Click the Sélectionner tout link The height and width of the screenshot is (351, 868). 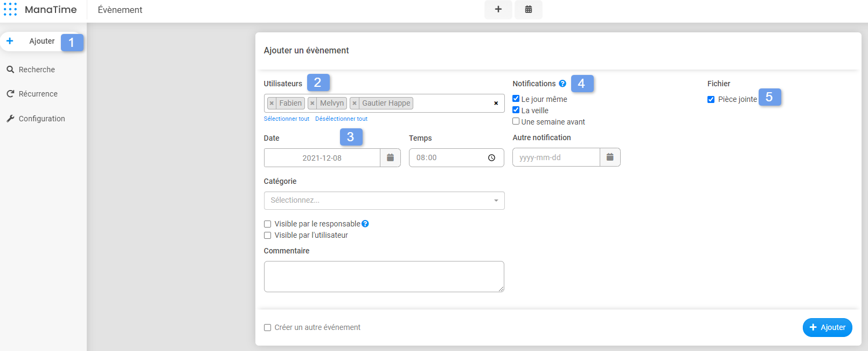[287, 119]
